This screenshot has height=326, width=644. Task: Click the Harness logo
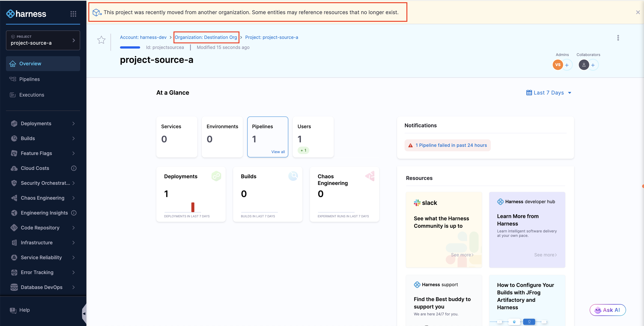(x=26, y=14)
